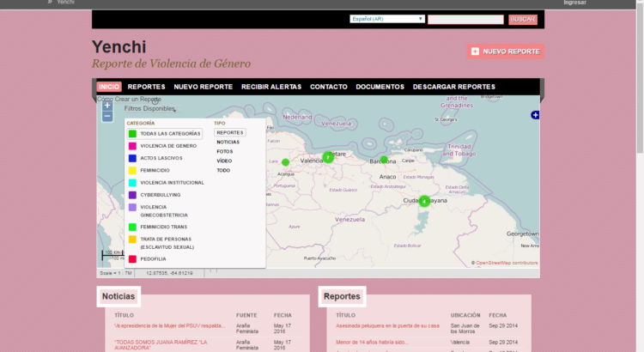Open the language dropdown Español (AR)

pyautogui.click(x=387, y=19)
